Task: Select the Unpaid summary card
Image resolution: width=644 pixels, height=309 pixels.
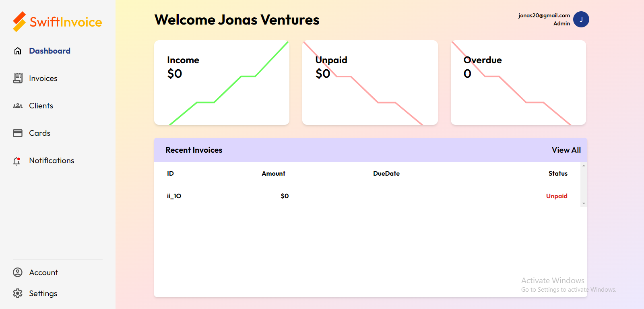Action: [370, 83]
